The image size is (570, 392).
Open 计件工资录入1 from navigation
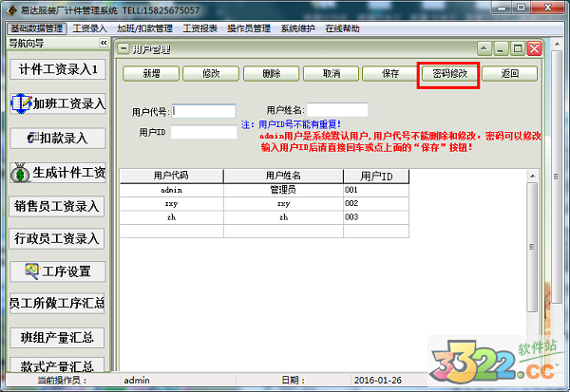pyautogui.click(x=58, y=69)
